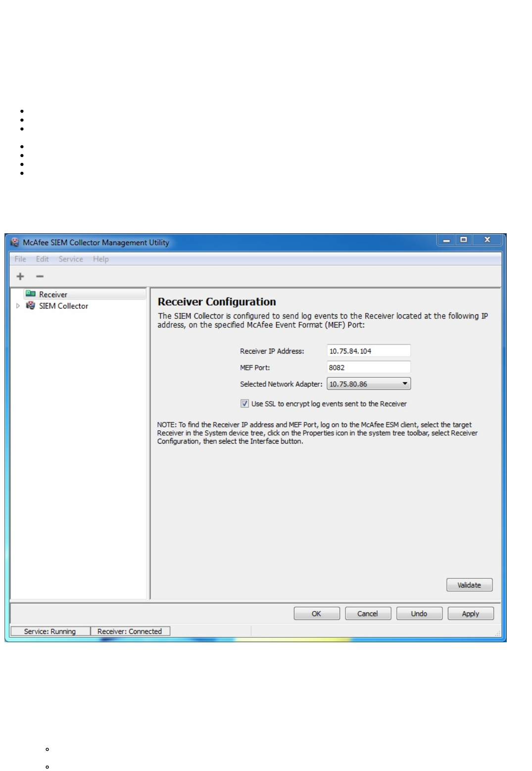Screen dimensions: 532x771
Task: Click the Undo button
Action: (419, 614)
